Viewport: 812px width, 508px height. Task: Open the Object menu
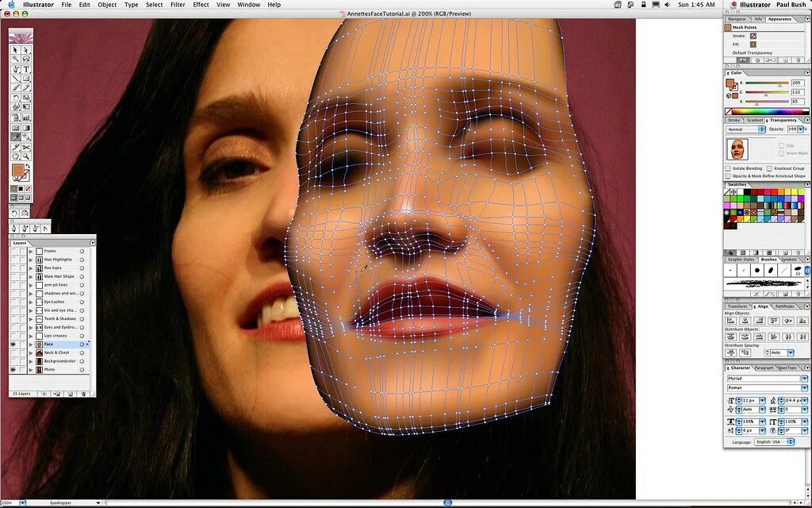coord(107,5)
